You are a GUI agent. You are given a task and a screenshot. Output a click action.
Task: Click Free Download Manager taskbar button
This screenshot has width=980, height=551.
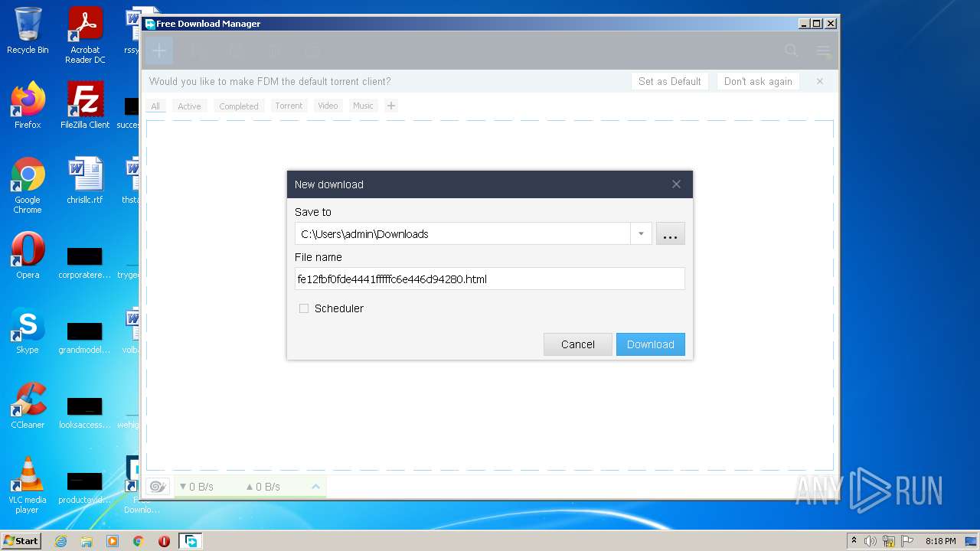click(190, 541)
